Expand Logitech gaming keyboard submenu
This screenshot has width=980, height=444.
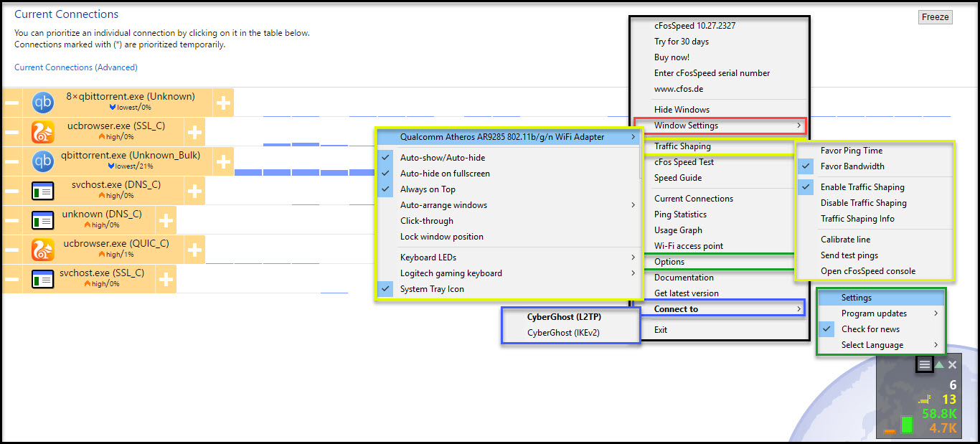(508, 273)
